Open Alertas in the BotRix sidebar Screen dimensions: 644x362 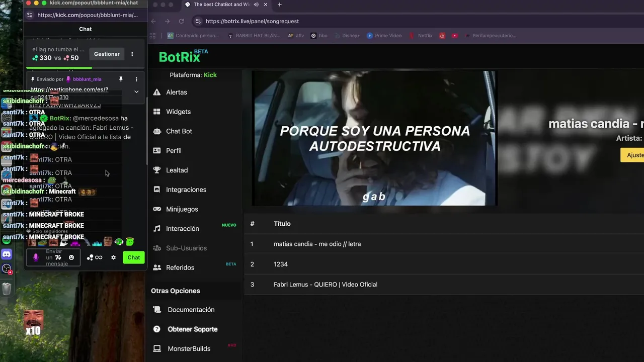tap(176, 93)
